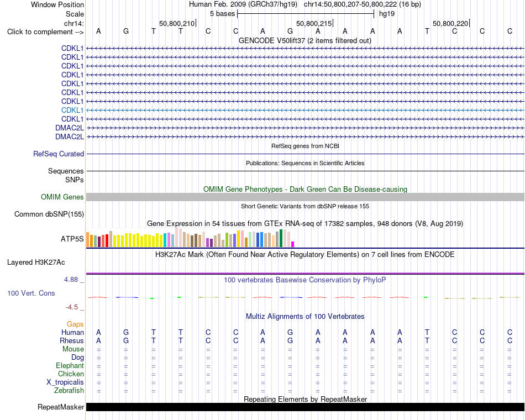Click '100 vertebrates Basewise Conservation by PhyloP' title
Viewport: 525px width, 420px height.
[x=305, y=280]
